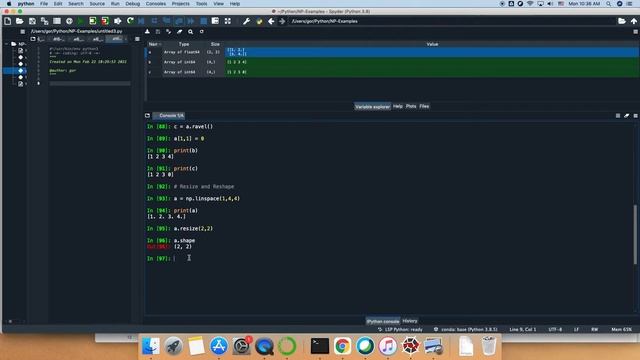The width and height of the screenshot is (640, 360).
Task: Run the file with the green play icon
Action: click(81, 21)
